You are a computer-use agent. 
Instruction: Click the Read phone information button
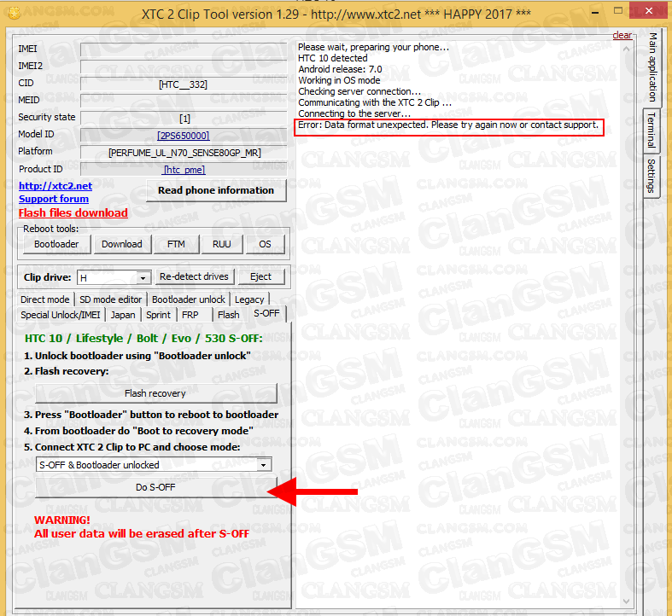pos(216,190)
